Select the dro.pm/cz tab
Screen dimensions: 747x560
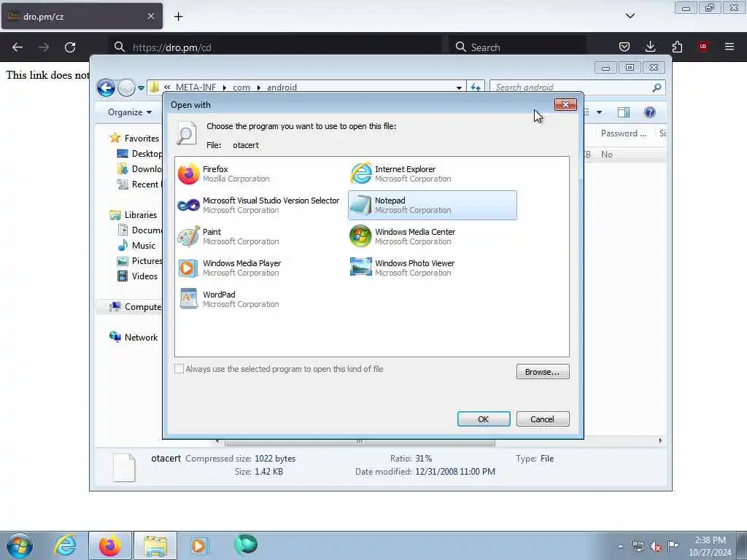(x=82, y=16)
